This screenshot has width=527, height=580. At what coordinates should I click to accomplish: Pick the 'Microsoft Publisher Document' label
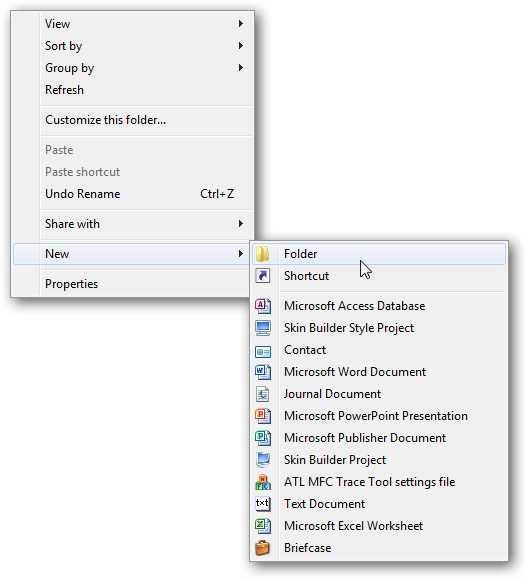click(x=365, y=438)
